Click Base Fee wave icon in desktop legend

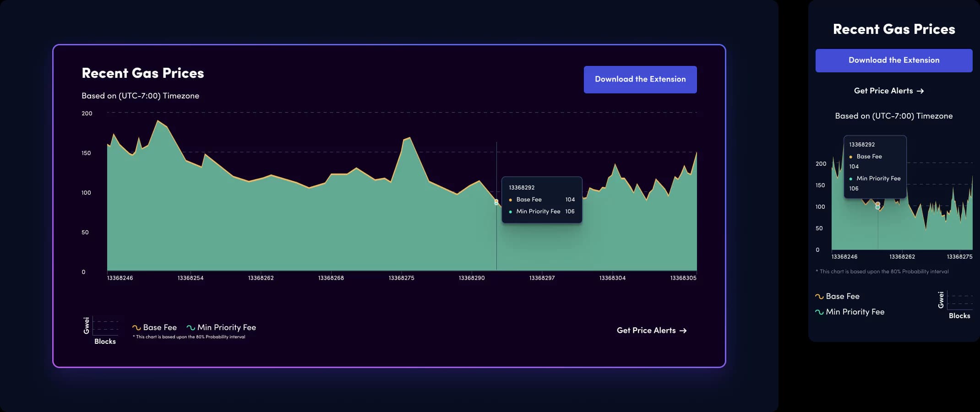tap(136, 328)
